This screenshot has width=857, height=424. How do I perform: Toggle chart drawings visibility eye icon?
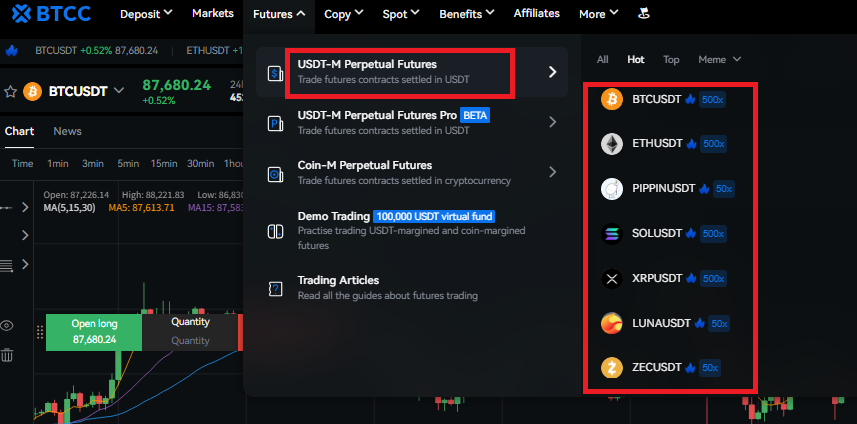pyautogui.click(x=7, y=326)
